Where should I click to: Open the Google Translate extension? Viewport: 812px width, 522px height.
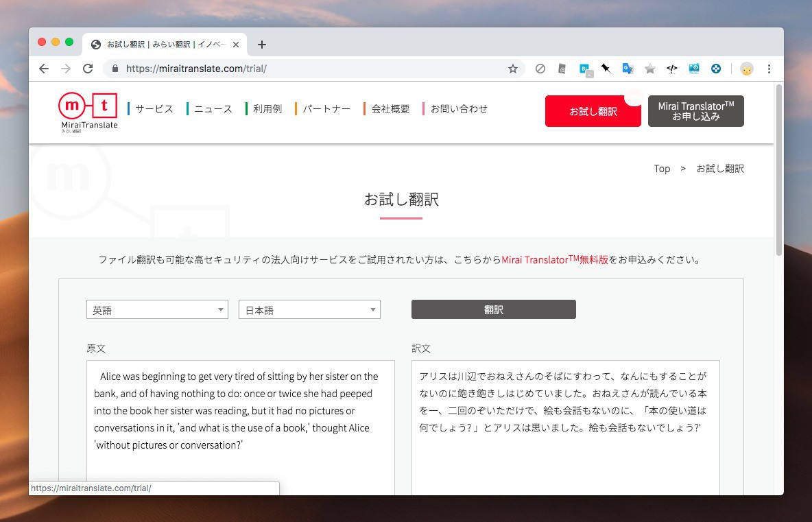[628, 69]
